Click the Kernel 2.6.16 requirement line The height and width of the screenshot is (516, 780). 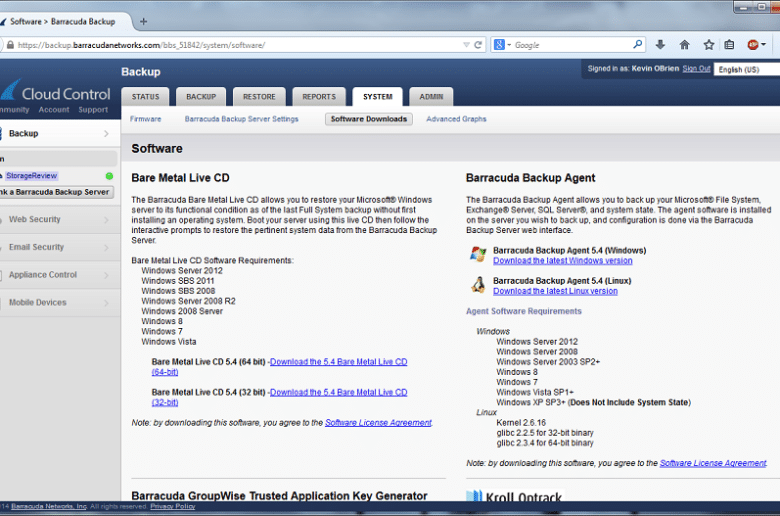coord(521,422)
